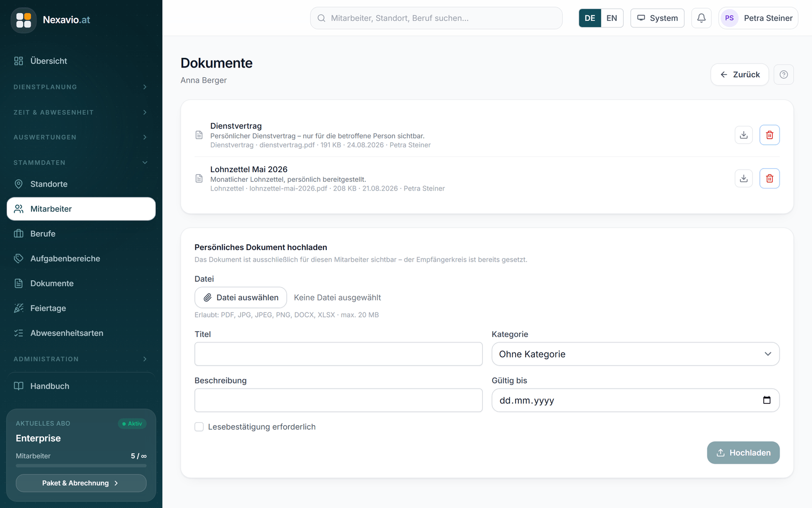Click into the Beschreibung field
Image resolution: width=812 pixels, height=508 pixels.
(x=339, y=400)
